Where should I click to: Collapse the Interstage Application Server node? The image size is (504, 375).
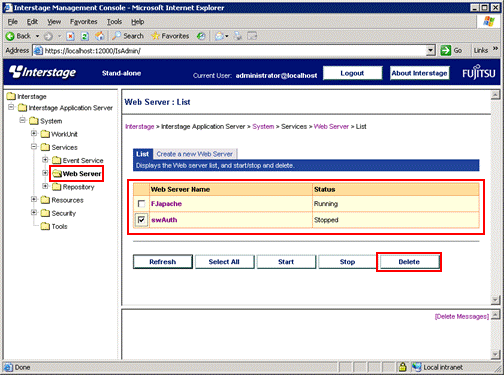coord(11,107)
